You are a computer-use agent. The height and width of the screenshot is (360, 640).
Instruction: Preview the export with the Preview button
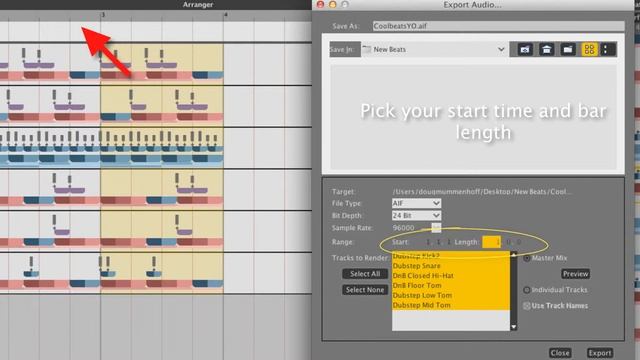(x=576, y=274)
